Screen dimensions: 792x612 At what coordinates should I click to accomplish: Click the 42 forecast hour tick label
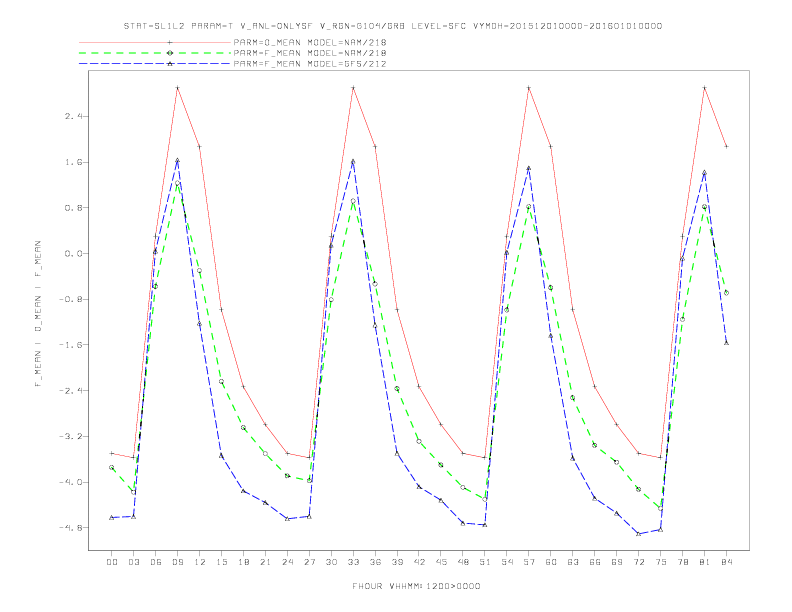click(x=419, y=562)
